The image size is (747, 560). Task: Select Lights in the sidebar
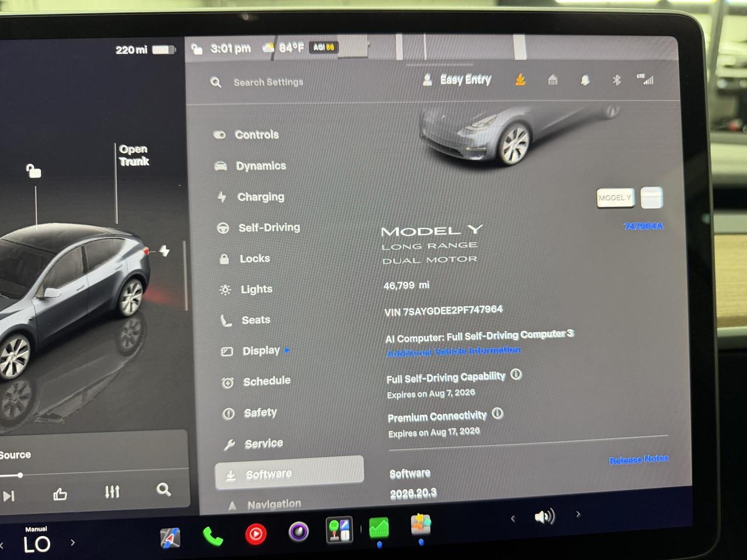246,289
